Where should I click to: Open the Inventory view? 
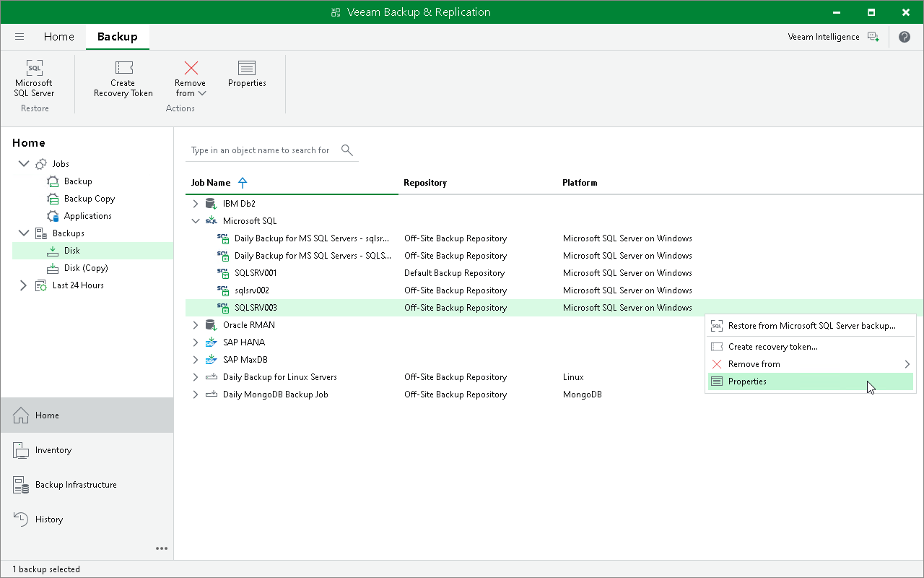point(87,450)
